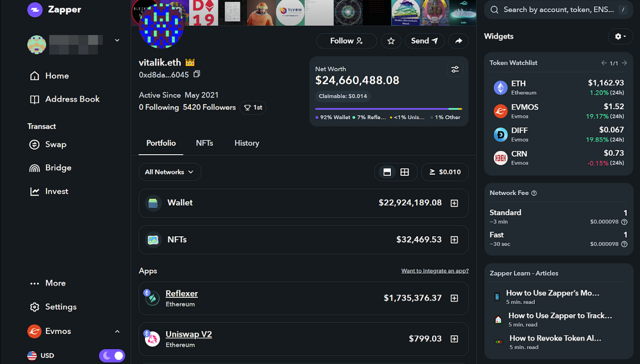Expand the Wallet row
640x364 pixels.
454,203
